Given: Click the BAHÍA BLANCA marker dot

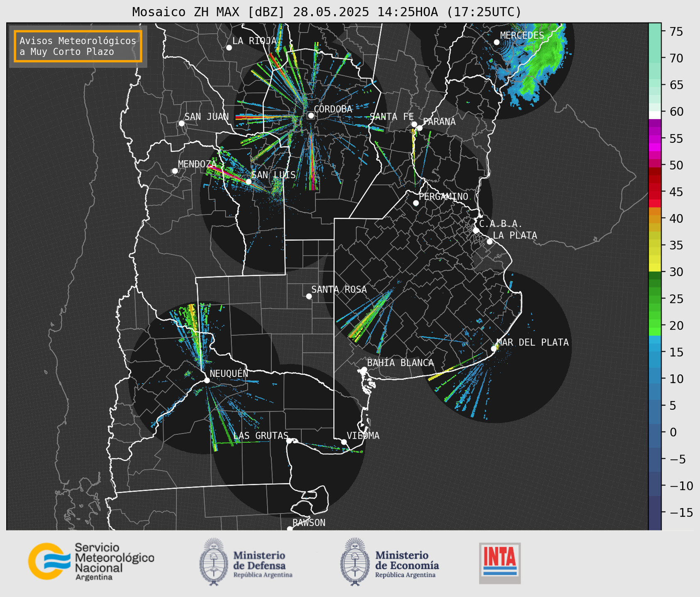Looking at the screenshot, I should pyautogui.click(x=364, y=369).
